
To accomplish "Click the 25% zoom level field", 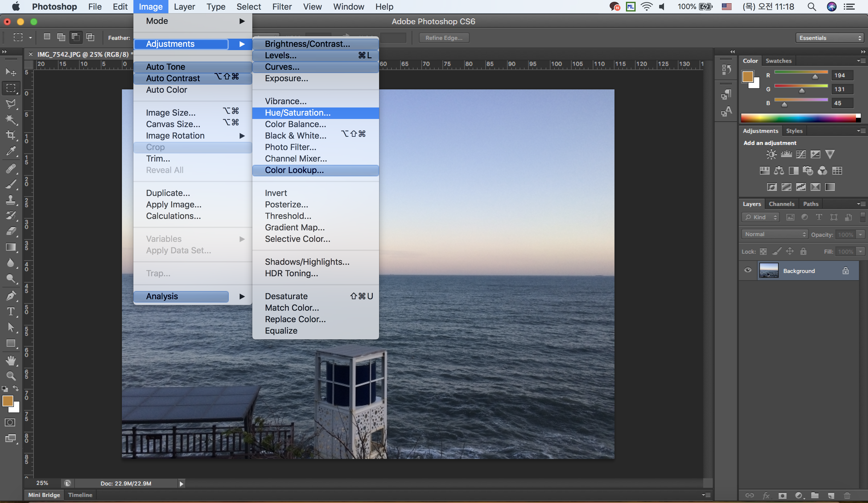I will click(x=42, y=483).
